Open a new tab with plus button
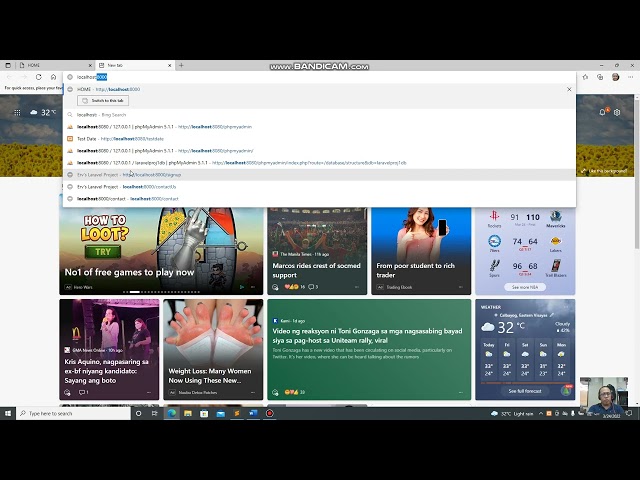640x480 pixels. [181, 65]
